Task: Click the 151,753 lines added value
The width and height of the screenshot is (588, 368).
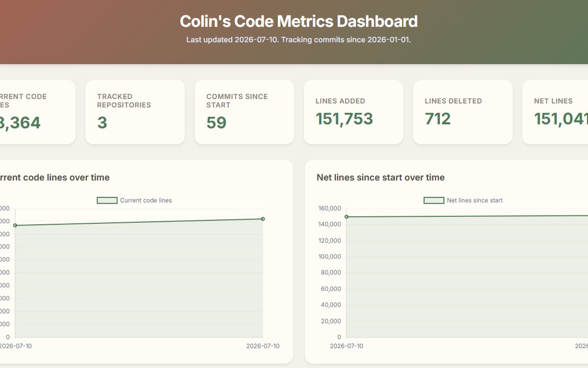Action: click(344, 119)
